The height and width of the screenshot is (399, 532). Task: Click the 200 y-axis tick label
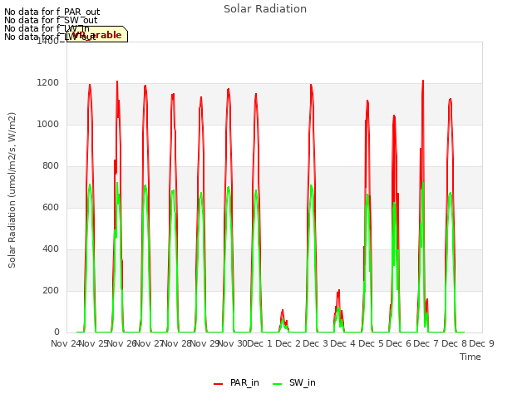[x=51, y=290]
